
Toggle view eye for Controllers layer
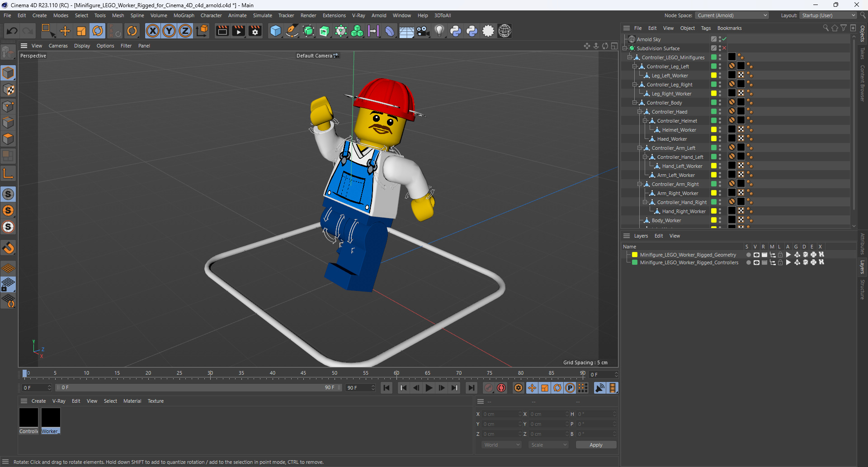point(756,262)
